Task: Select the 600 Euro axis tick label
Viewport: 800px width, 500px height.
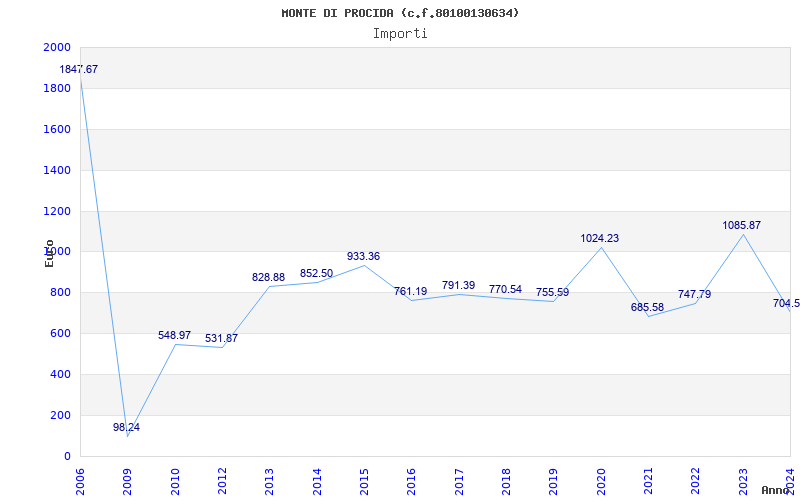Action: [x=60, y=334]
